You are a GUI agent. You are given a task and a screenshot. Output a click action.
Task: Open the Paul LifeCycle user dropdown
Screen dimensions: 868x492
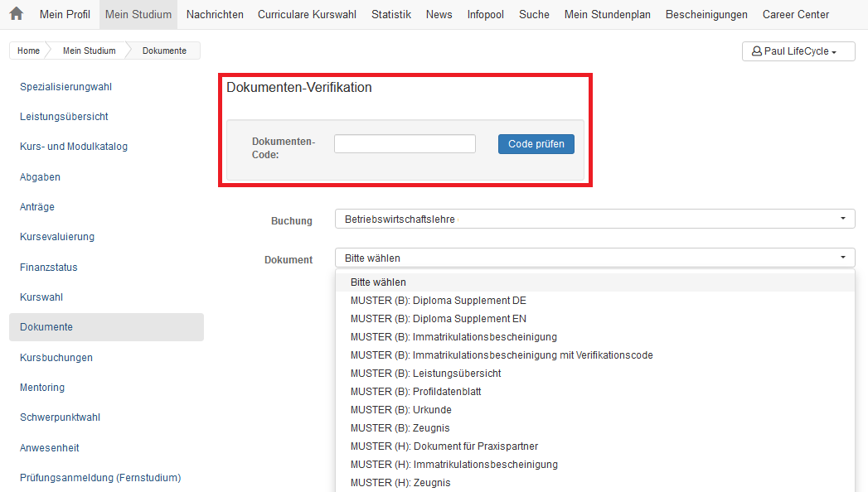(798, 51)
